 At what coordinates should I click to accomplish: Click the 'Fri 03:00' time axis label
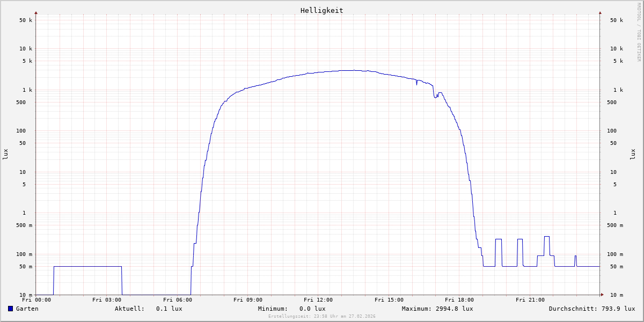click(107, 300)
